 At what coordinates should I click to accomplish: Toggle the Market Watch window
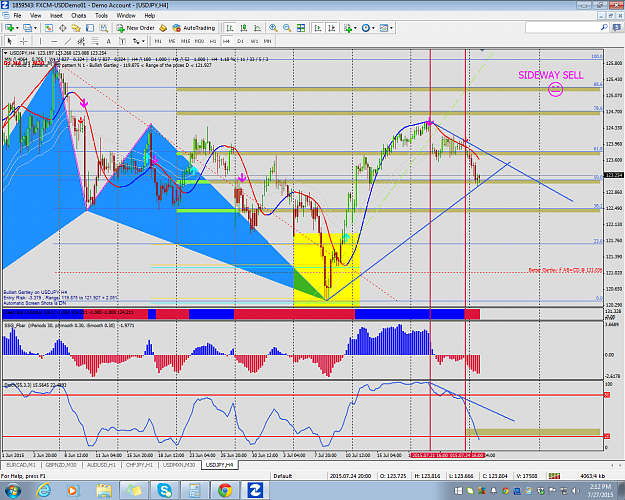pyautogui.click(x=49, y=28)
